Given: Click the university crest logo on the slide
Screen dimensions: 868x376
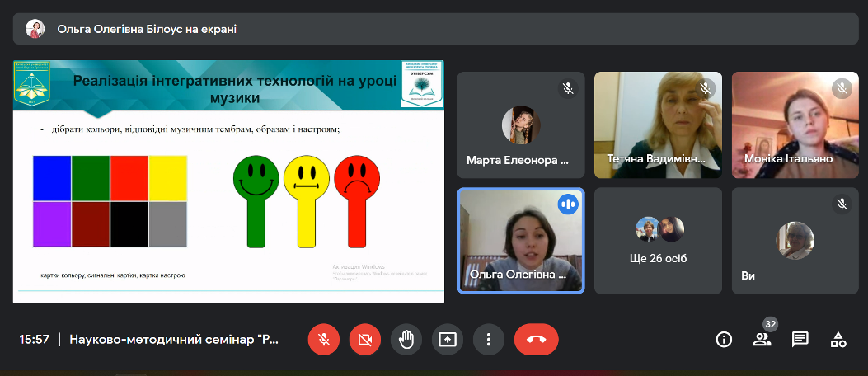Looking at the screenshot, I should (31, 83).
